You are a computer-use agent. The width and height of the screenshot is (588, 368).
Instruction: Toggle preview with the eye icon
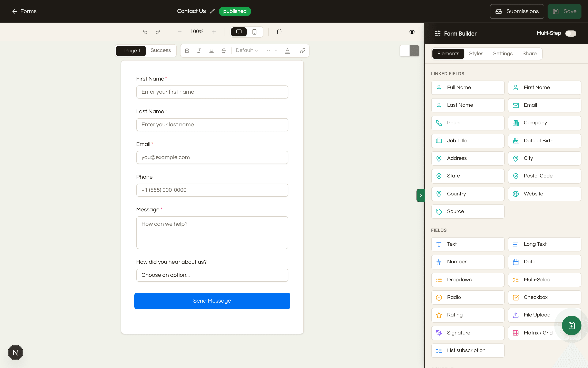click(x=412, y=32)
